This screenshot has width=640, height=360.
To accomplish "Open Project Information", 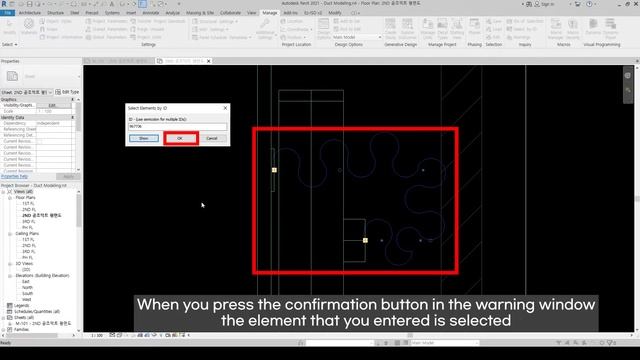I will (x=61, y=37).
